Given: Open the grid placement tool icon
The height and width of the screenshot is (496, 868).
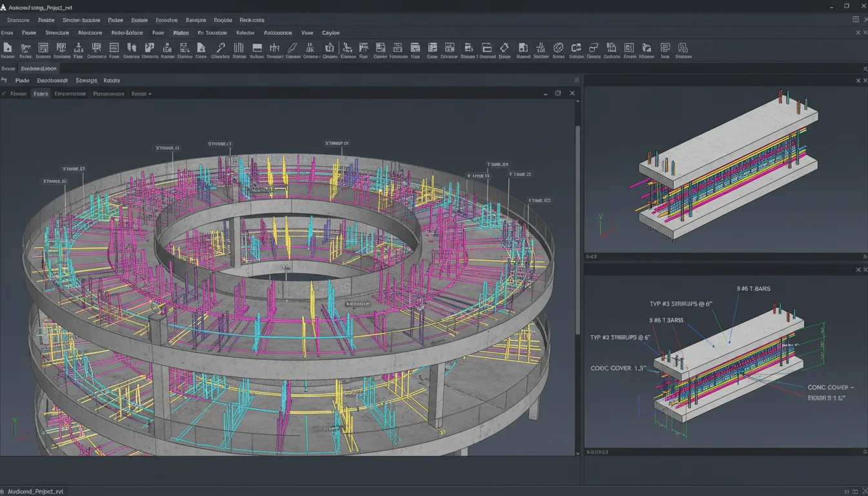Looking at the screenshot, I should tap(276, 48).
